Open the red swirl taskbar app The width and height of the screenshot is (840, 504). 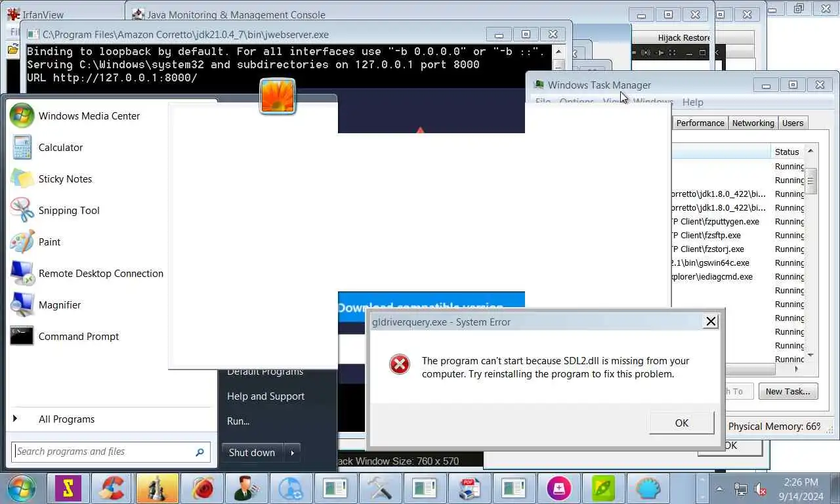pyautogui.click(x=202, y=488)
